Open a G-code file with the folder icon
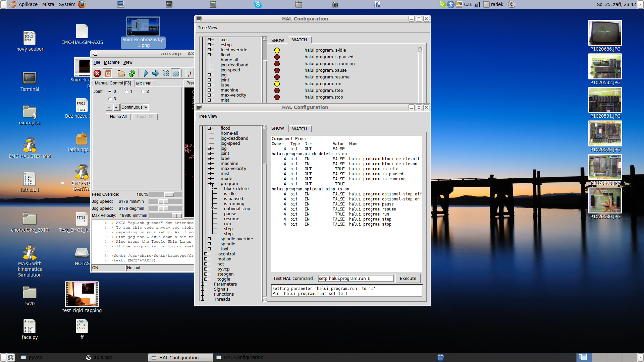 121,73
